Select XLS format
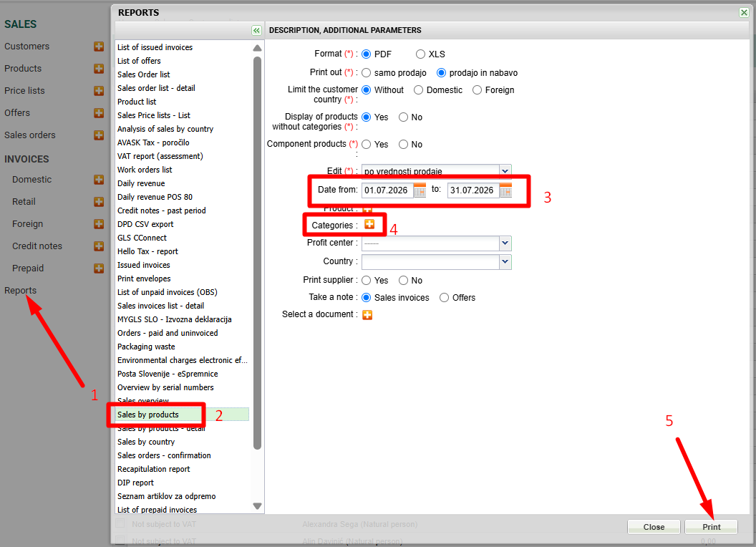 coord(420,54)
